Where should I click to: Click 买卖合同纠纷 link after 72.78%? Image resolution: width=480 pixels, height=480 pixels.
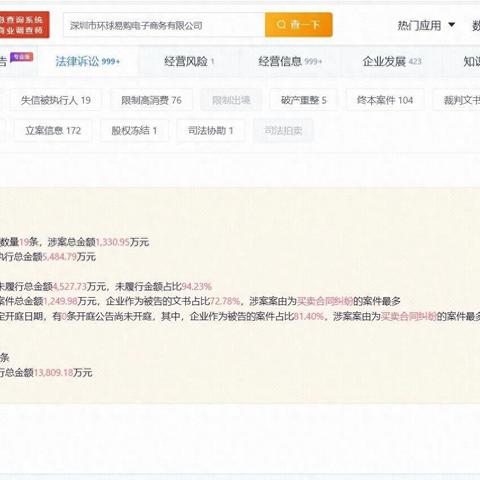[325, 301]
